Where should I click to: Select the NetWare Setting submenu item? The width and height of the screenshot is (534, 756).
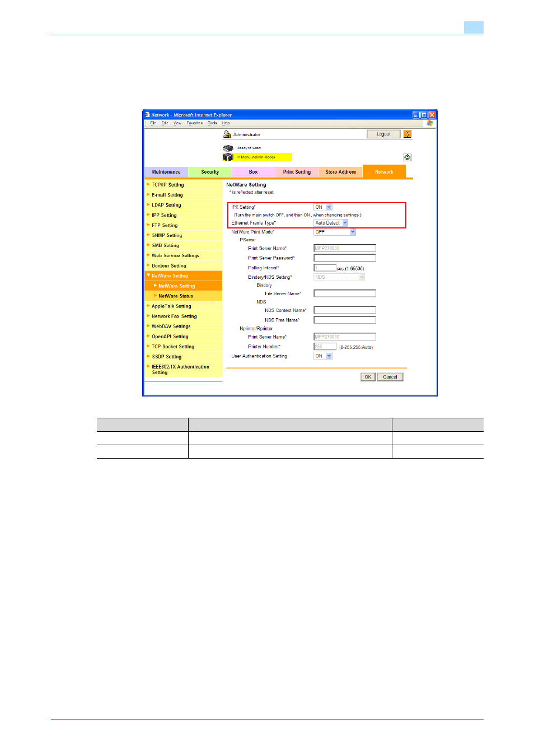(184, 286)
